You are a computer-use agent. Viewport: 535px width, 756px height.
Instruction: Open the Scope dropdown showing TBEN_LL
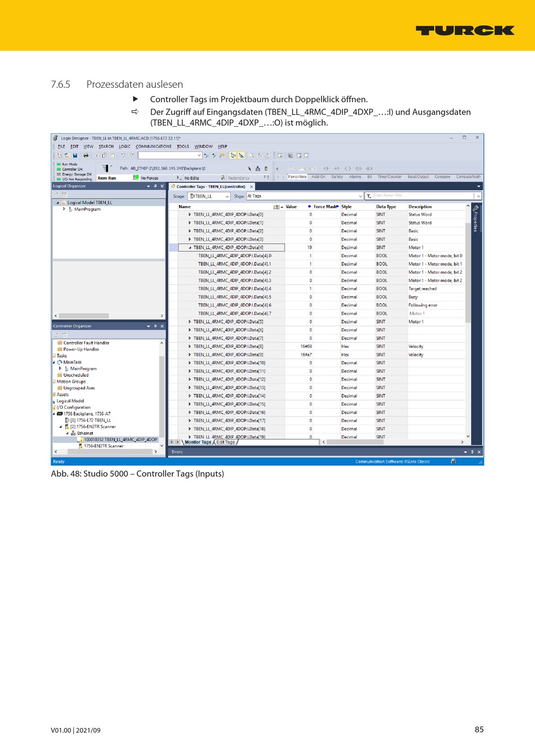[x=228, y=196]
